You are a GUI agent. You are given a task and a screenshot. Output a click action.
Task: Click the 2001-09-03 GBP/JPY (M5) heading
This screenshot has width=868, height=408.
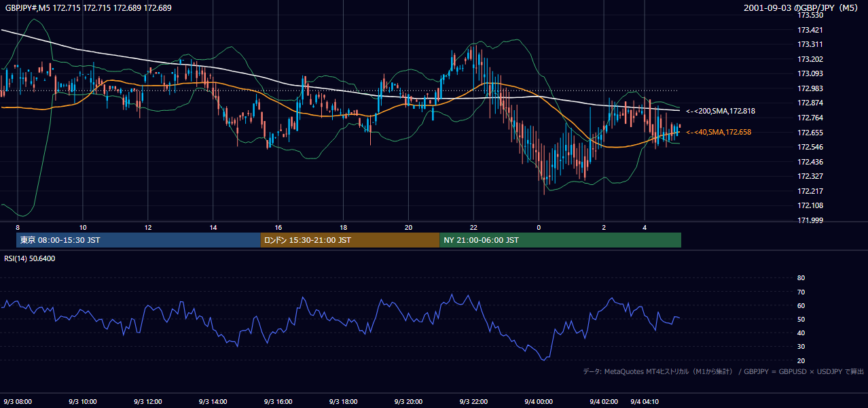tap(802, 8)
